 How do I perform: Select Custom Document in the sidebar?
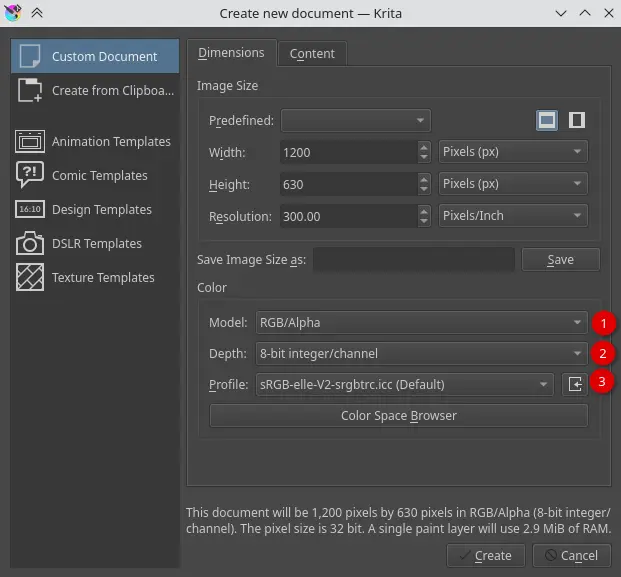pyautogui.click(x=95, y=56)
